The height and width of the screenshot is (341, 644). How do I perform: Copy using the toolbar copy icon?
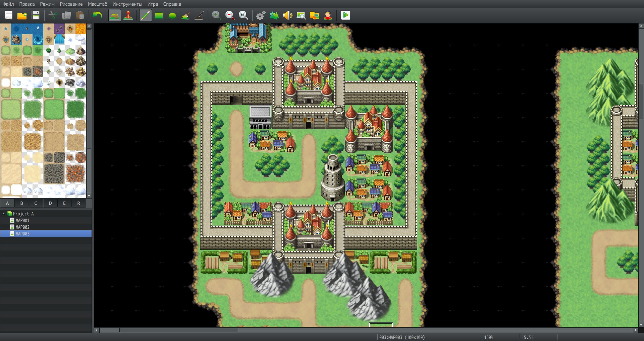point(66,15)
